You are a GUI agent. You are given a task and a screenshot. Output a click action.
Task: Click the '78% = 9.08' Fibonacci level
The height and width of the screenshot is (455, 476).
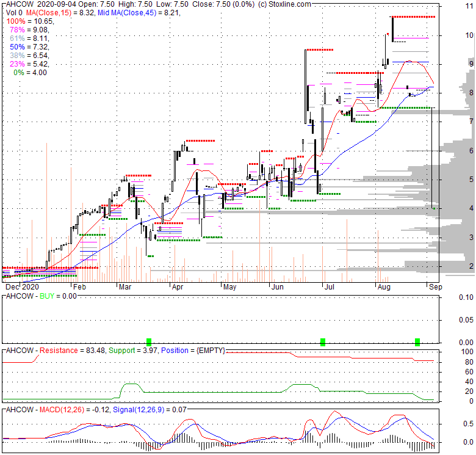29,30
